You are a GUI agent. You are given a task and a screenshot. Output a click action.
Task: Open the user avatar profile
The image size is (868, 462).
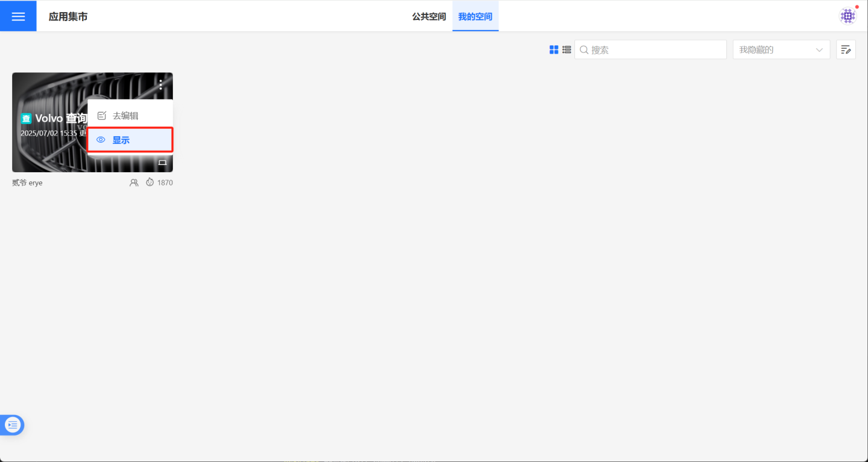848,16
